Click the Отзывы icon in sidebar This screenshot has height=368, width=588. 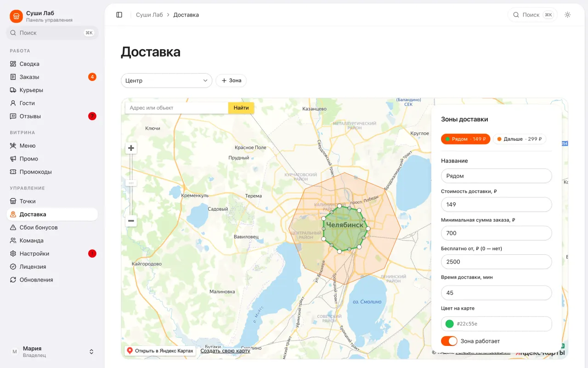pyautogui.click(x=13, y=116)
